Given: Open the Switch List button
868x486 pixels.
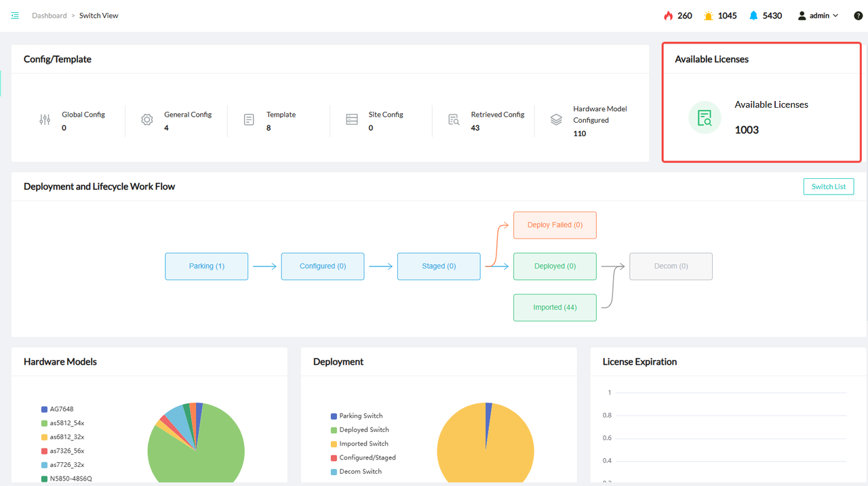Looking at the screenshot, I should coord(828,186).
